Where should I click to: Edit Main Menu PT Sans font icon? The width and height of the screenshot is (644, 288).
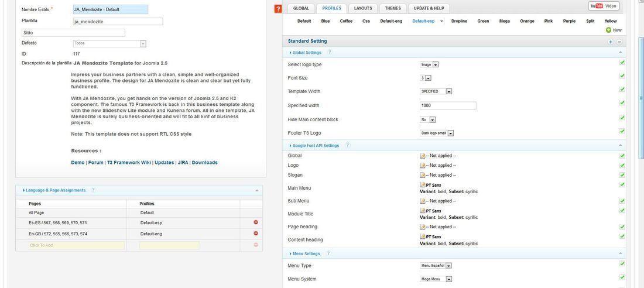pyautogui.click(x=422, y=186)
